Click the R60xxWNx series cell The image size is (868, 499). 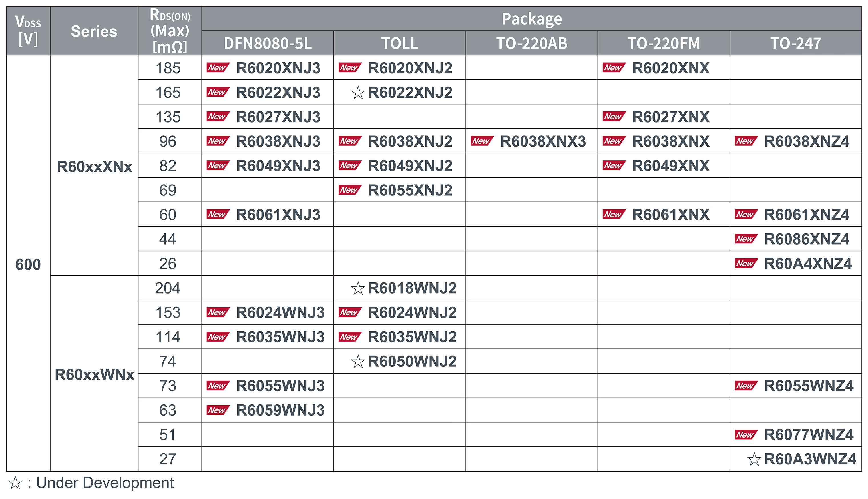pos(94,374)
